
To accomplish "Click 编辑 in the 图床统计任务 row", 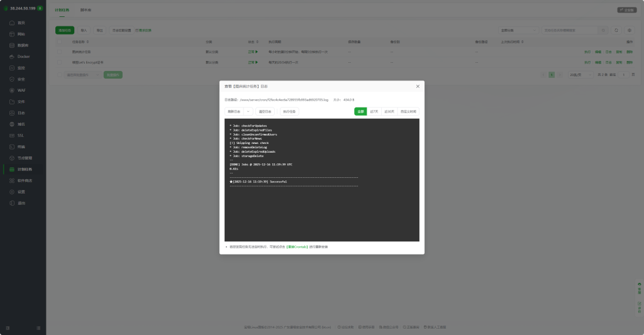I will [598, 52].
